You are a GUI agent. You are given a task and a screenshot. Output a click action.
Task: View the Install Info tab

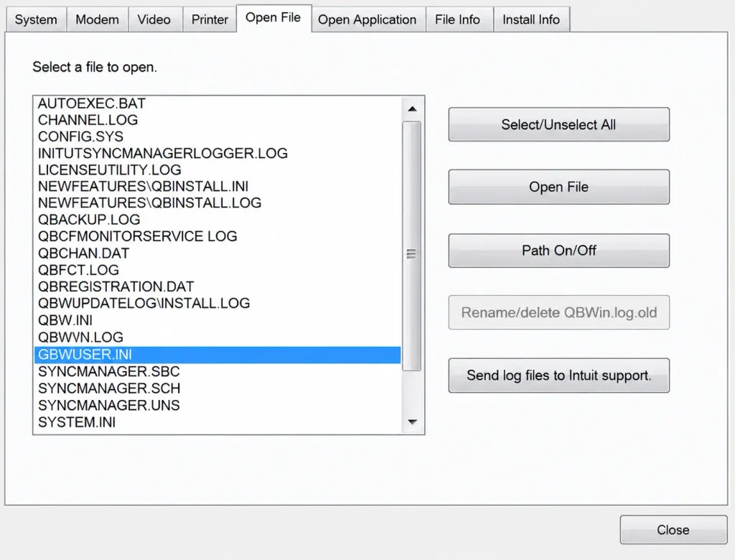(x=531, y=19)
